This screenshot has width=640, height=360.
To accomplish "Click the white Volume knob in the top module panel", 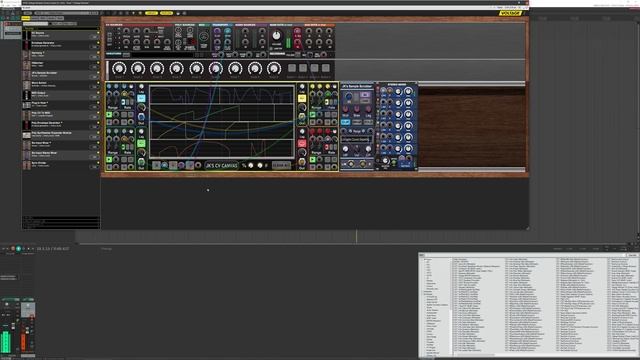I will coord(277,36).
